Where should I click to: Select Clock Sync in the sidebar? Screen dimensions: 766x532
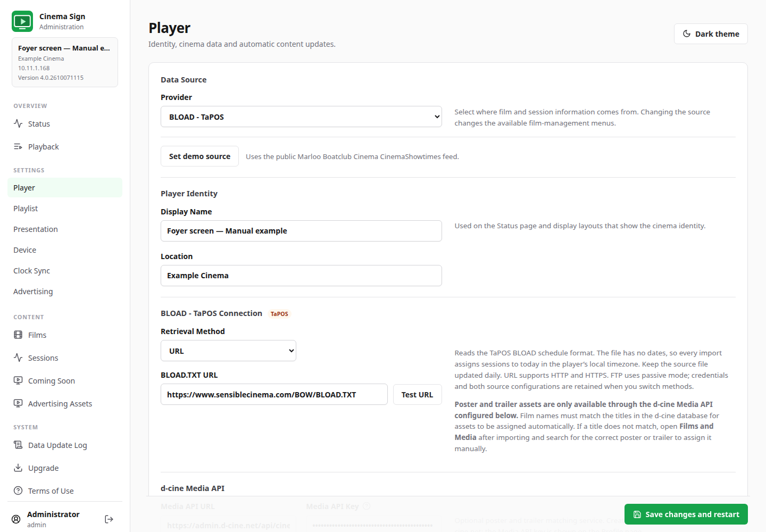(65, 271)
